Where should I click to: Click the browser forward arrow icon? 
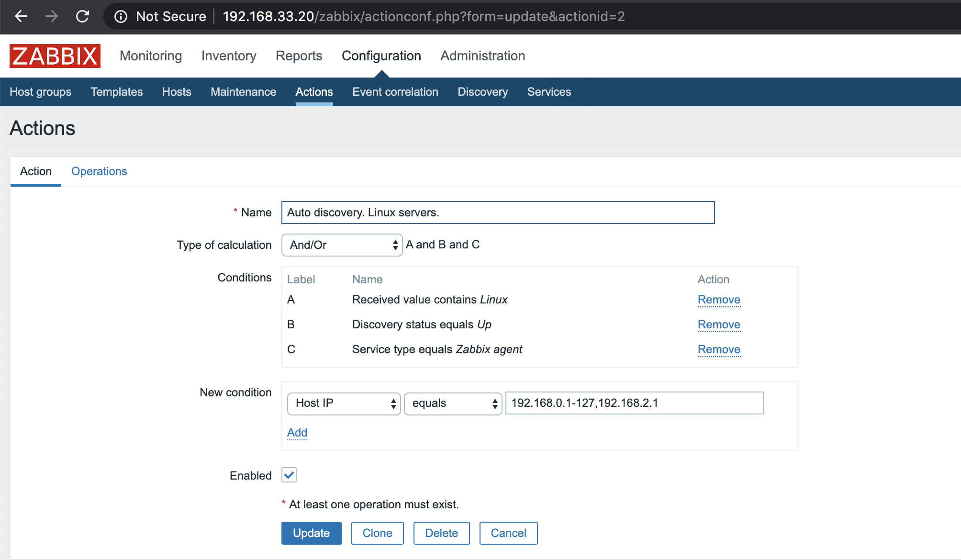point(52,16)
